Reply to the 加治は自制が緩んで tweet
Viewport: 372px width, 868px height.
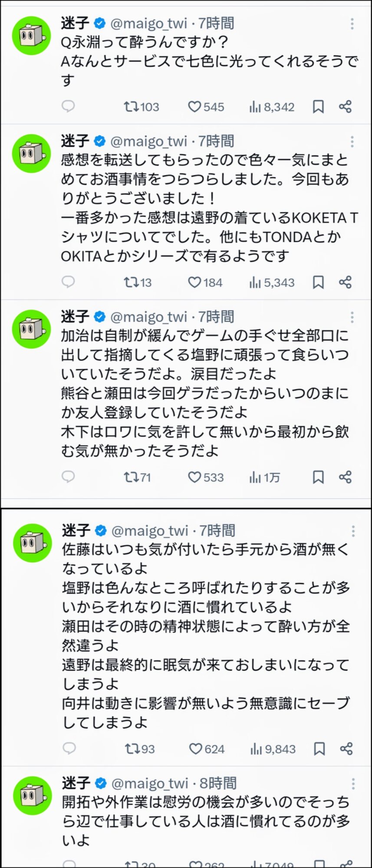pyautogui.click(x=68, y=477)
